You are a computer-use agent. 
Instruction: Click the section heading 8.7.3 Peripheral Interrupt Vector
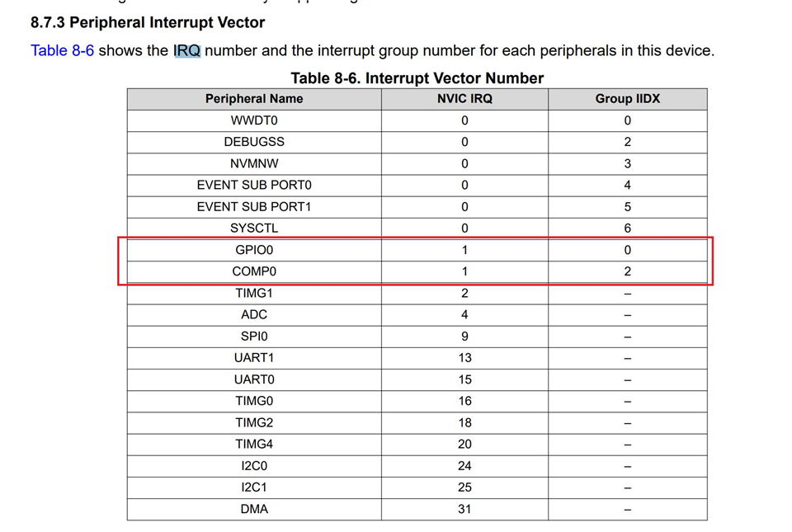(148, 22)
